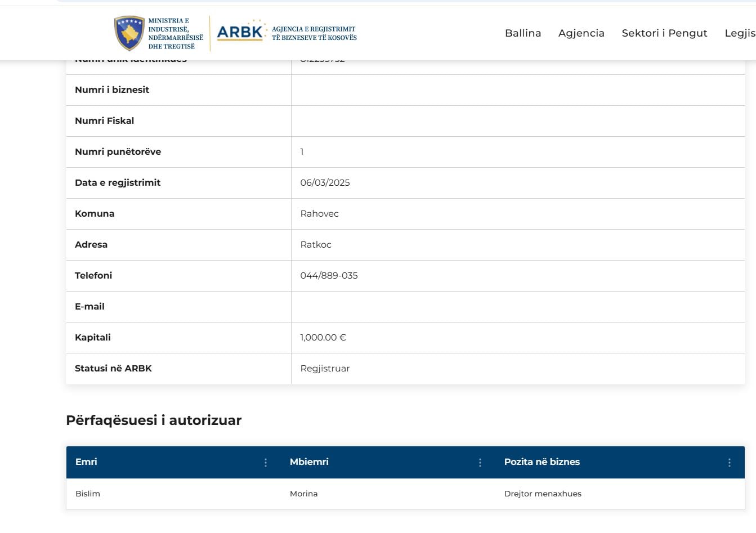Sort by Pozita në biznes column header
Image resolution: width=756 pixels, height=533 pixels.
coord(542,462)
